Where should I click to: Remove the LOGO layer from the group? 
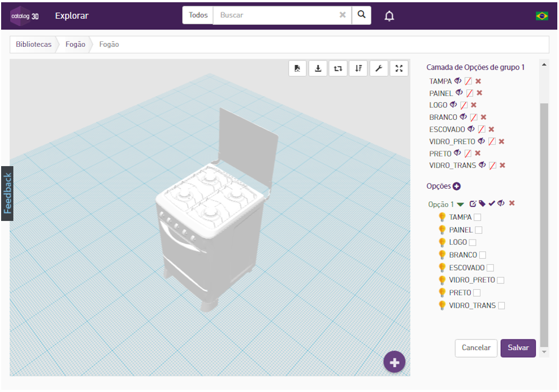(474, 105)
